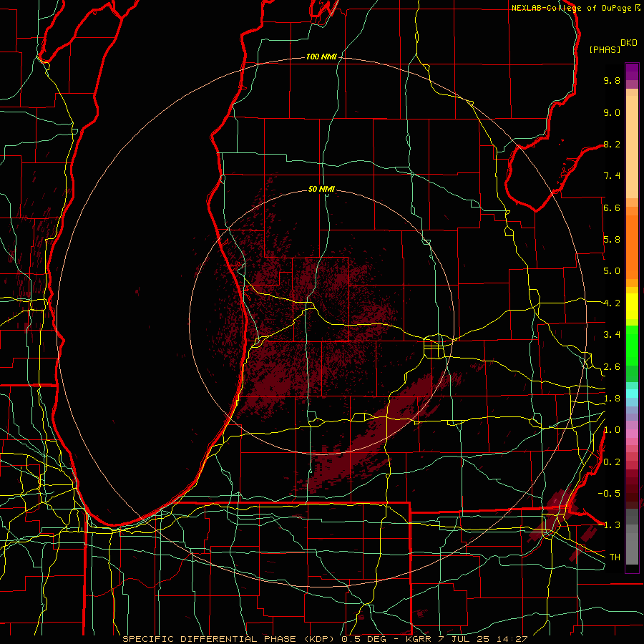The width and height of the screenshot is (644, 644).
Task: Click the 4.2 value on the color scale
Action: point(612,303)
